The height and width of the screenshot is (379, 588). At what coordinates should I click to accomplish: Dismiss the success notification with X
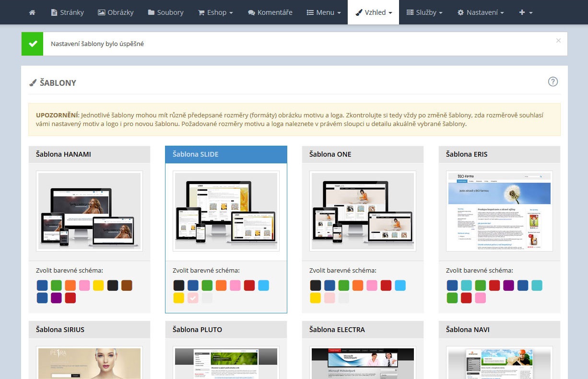pos(558,41)
